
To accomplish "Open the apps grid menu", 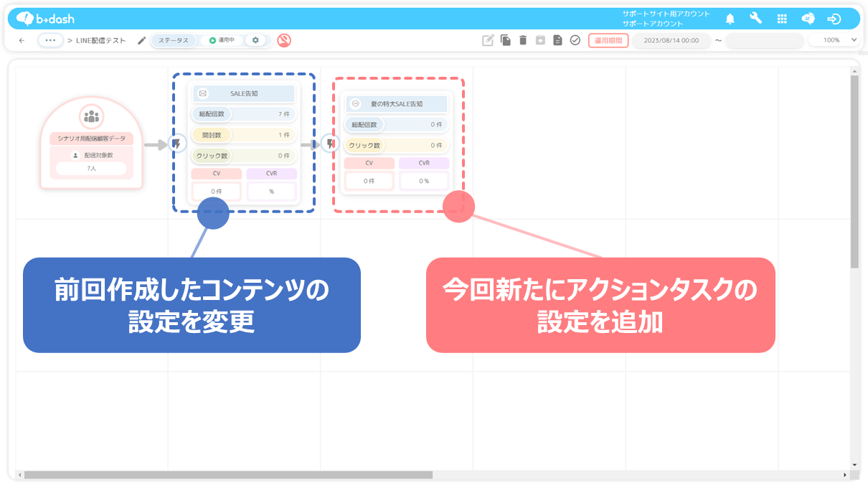I will 782,19.
